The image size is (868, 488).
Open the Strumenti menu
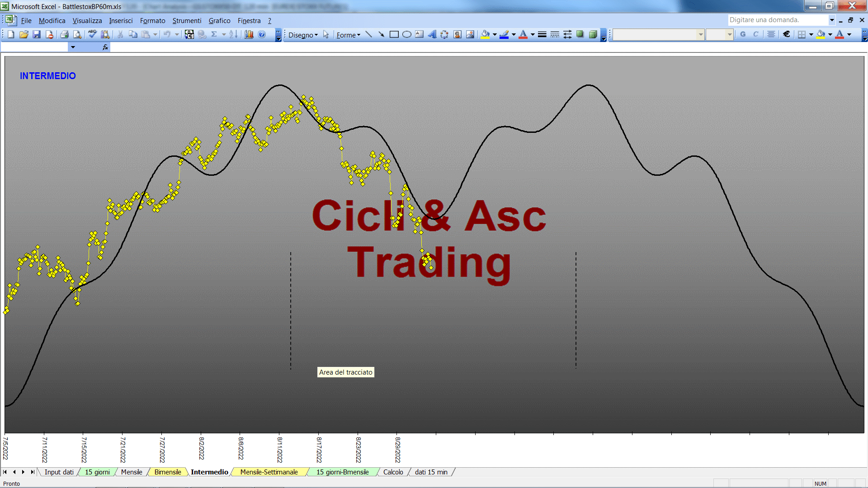(x=187, y=20)
